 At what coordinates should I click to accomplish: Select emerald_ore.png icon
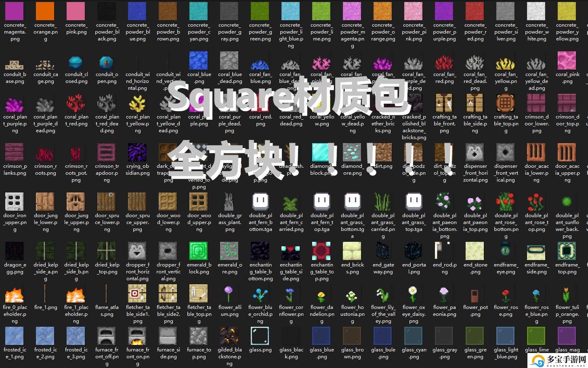pyautogui.click(x=229, y=251)
